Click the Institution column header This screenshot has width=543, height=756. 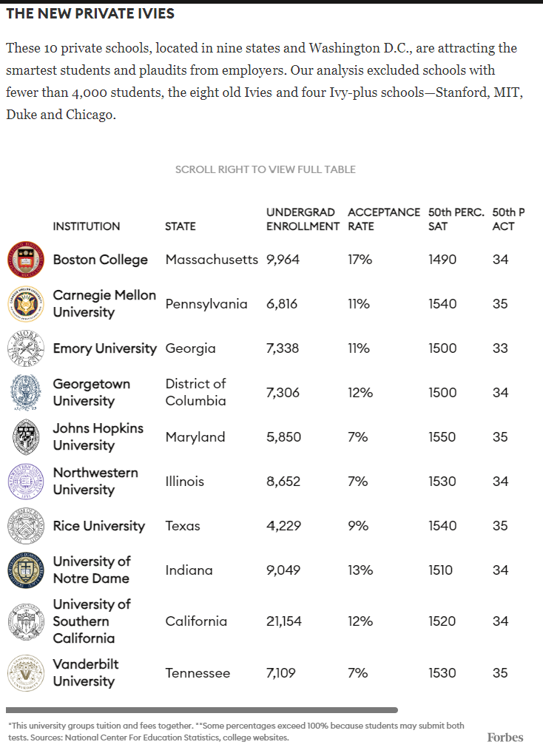pos(86,226)
